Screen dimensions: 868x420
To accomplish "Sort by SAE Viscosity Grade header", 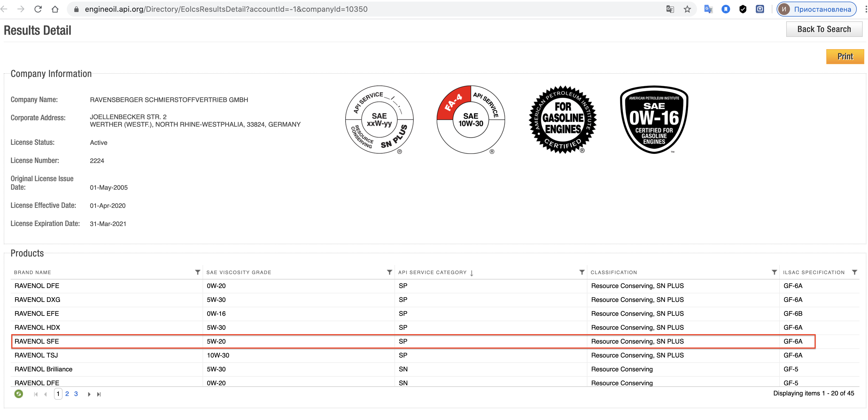I will 239,272.
